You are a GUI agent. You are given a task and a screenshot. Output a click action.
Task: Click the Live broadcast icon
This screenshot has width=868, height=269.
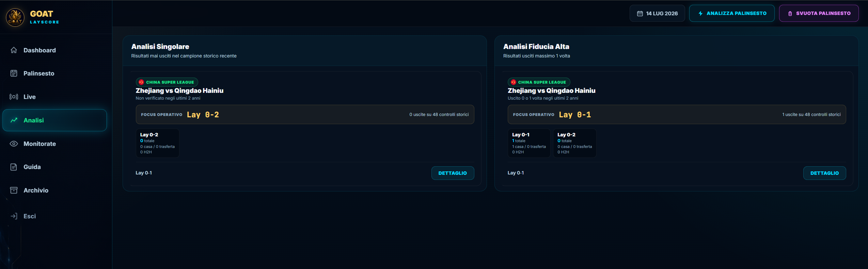[14, 97]
